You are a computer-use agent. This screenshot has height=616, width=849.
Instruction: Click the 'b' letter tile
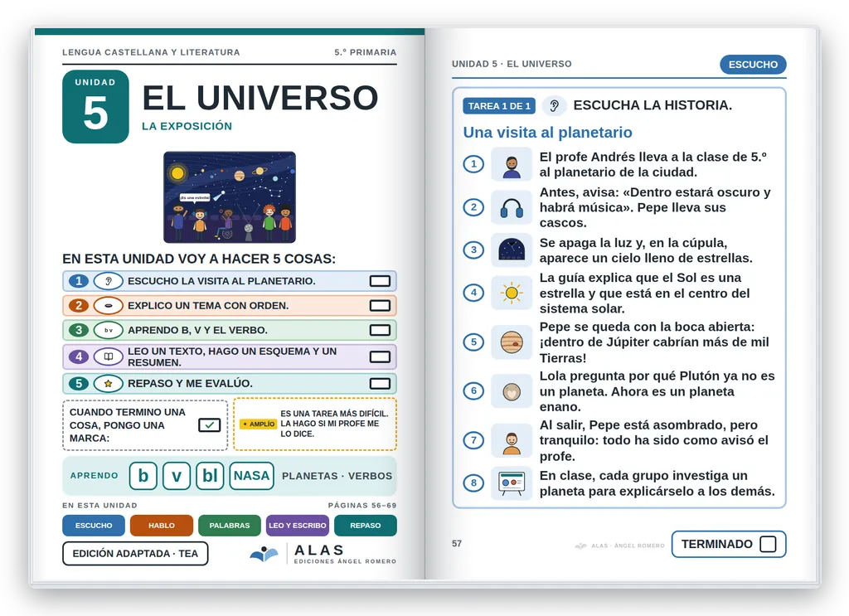(x=143, y=476)
